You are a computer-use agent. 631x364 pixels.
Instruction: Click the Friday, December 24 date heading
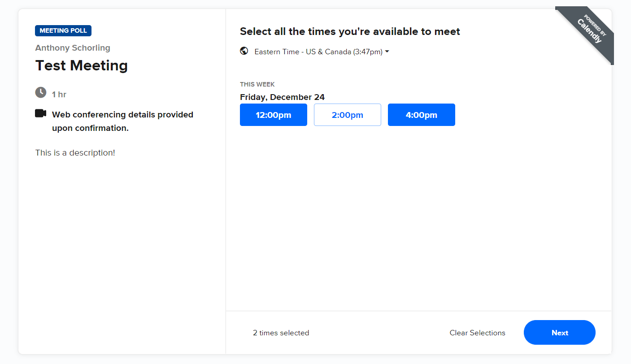(282, 97)
